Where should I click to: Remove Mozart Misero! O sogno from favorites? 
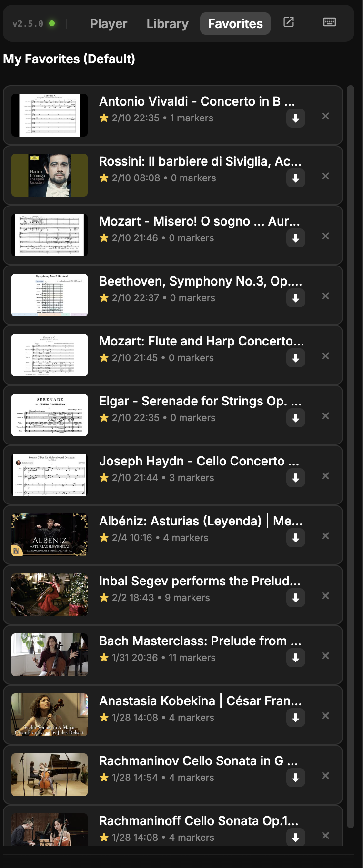coord(325,236)
